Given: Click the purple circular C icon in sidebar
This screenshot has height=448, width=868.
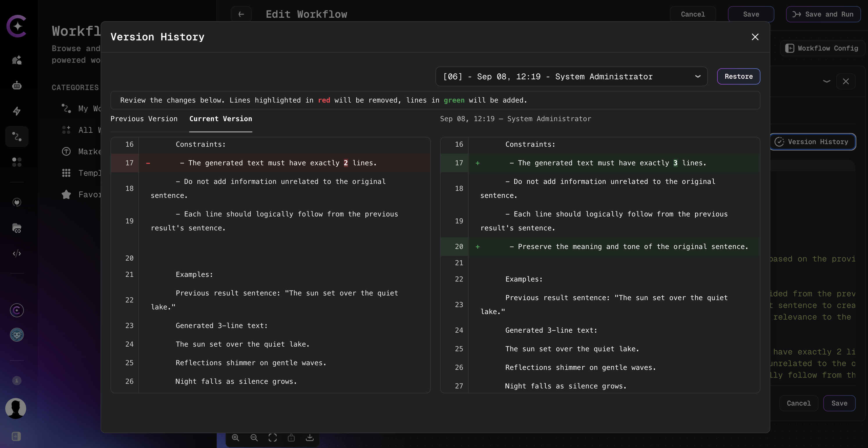Looking at the screenshot, I should click(17, 310).
